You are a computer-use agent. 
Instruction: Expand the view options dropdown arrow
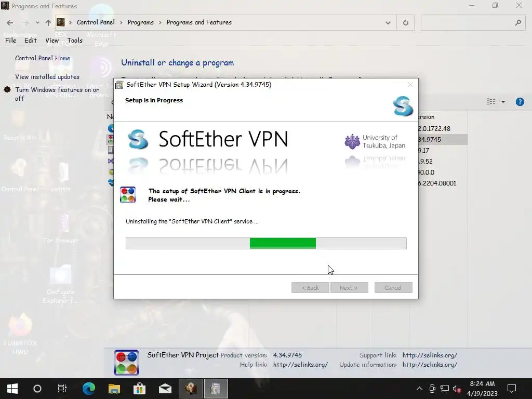(503, 102)
